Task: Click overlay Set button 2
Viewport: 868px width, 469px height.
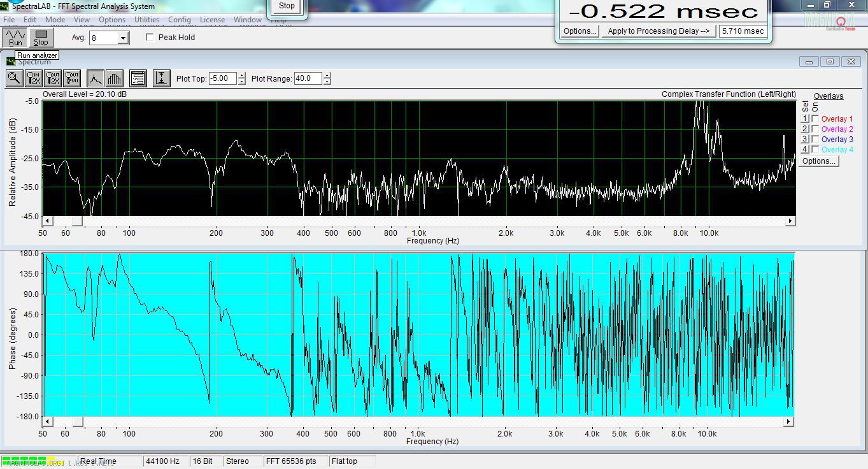Action: coord(805,129)
